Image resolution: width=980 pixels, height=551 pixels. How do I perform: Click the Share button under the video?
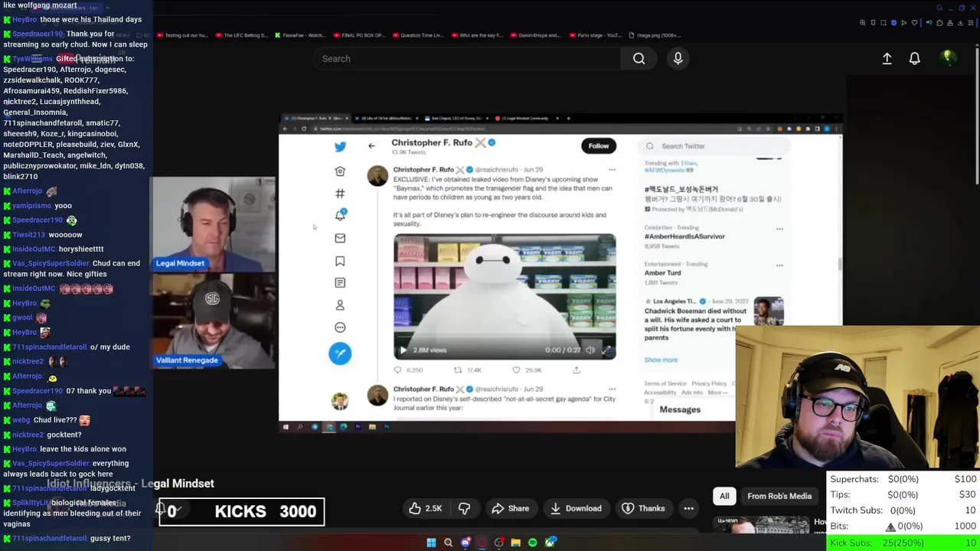[x=511, y=508]
